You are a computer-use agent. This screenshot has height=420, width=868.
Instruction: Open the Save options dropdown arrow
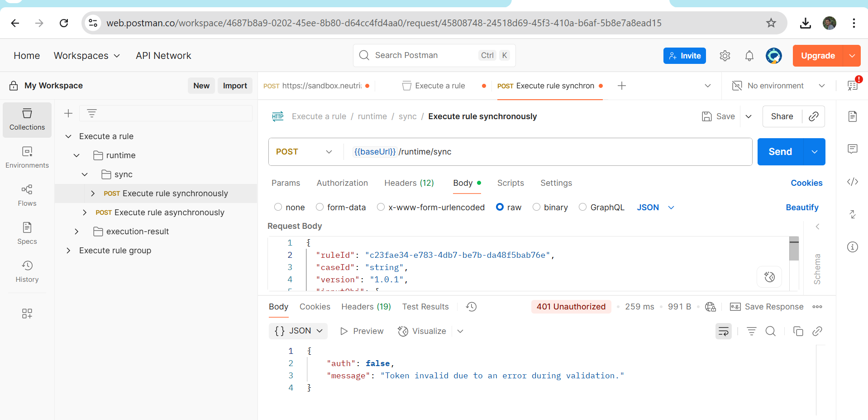pos(749,116)
